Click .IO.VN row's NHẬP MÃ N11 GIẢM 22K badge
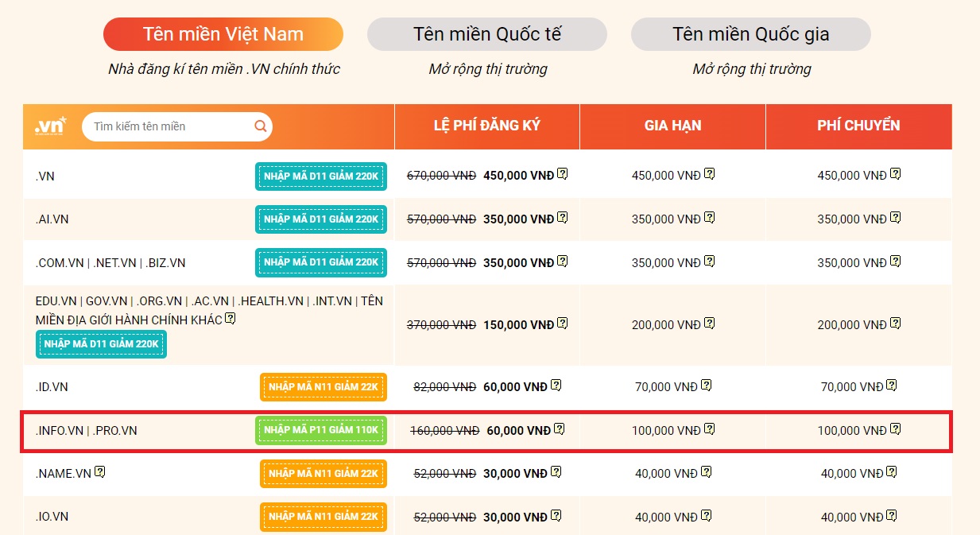 click(323, 517)
